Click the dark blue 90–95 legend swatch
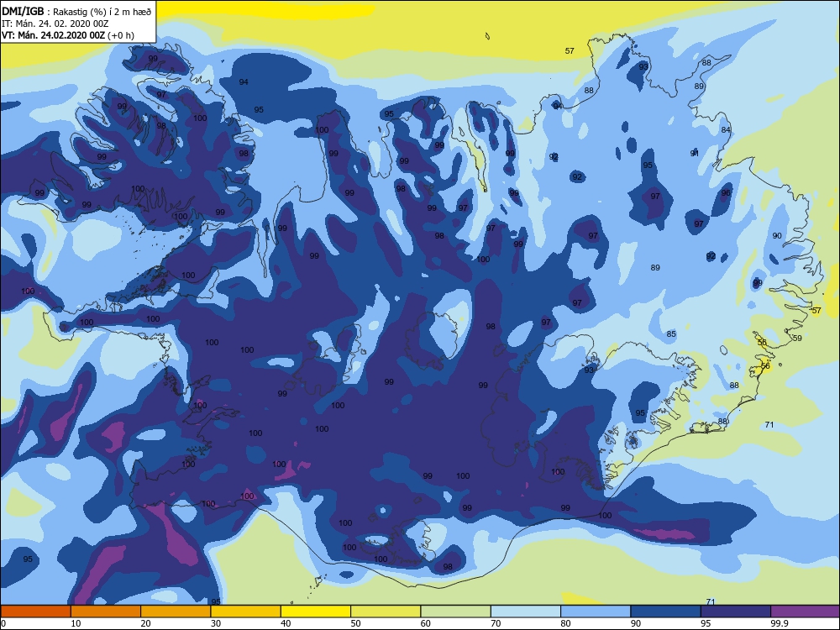The height and width of the screenshot is (630, 840). point(666,612)
